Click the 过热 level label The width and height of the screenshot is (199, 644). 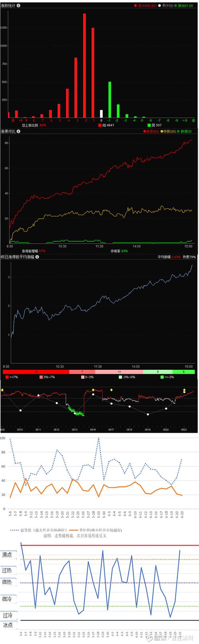(7, 570)
